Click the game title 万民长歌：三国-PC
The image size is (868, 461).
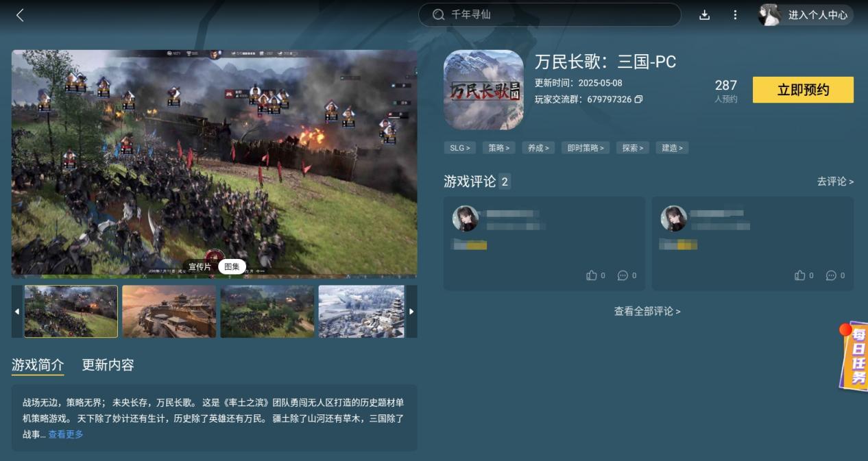(x=605, y=62)
